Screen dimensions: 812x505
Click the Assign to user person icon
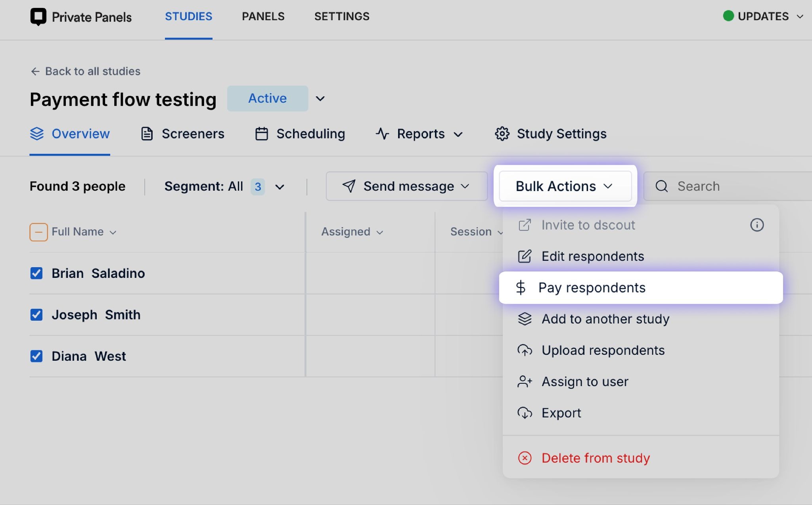point(525,382)
